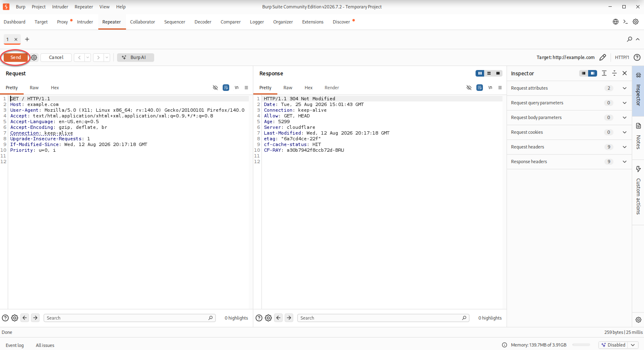Screen dimensions: 644x350
Task: Open the Response search settings gear
Action: 269,318
